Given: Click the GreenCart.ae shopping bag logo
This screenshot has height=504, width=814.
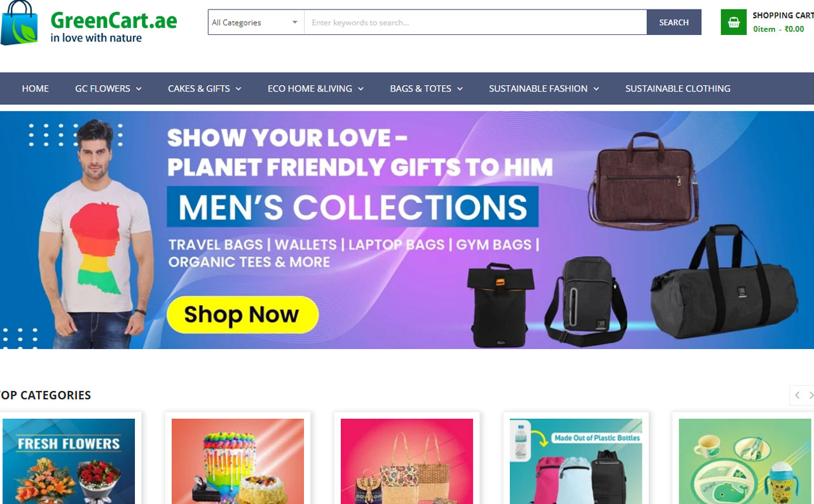Looking at the screenshot, I should click(20, 23).
